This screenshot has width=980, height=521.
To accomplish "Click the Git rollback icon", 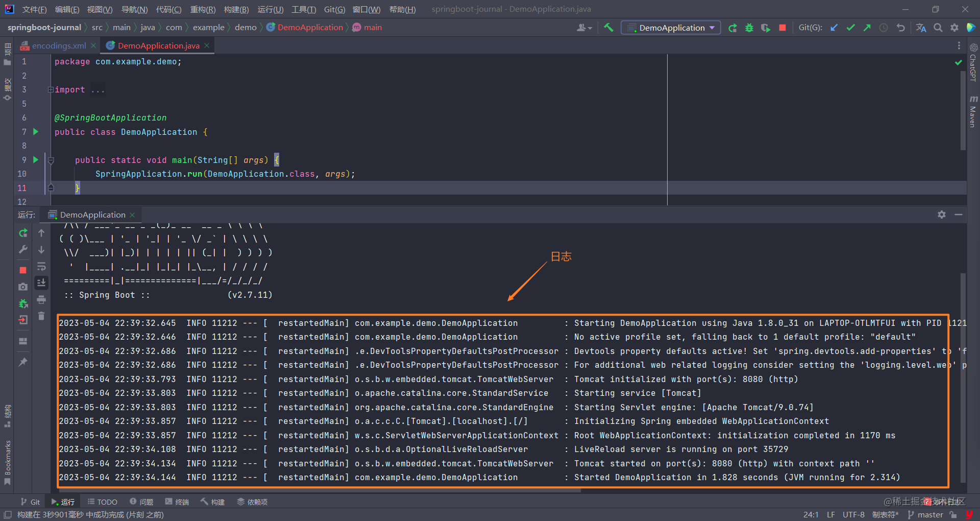I will [x=900, y=28].
